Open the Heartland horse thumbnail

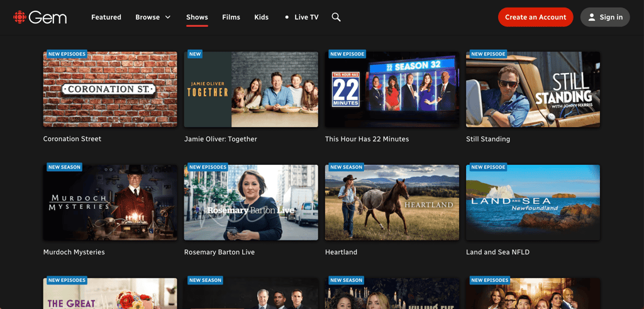pyautogui.click(x=392, y=203)
